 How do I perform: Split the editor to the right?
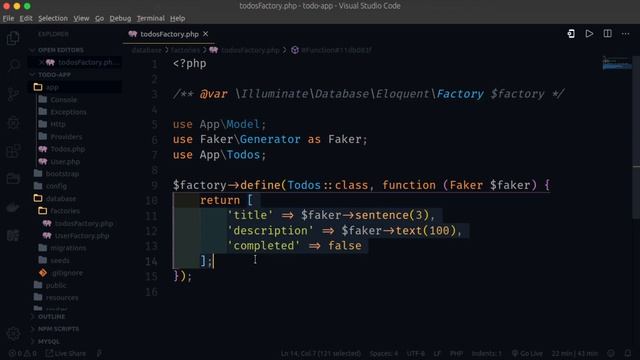click(607, 34)
